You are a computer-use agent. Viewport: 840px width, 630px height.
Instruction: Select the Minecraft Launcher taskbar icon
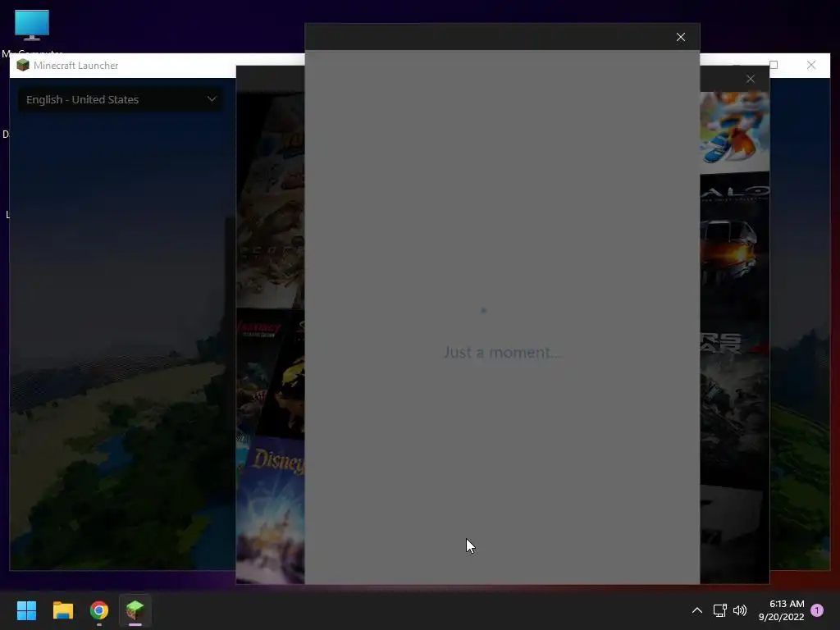pyautogui.click(x=135, y=610)
